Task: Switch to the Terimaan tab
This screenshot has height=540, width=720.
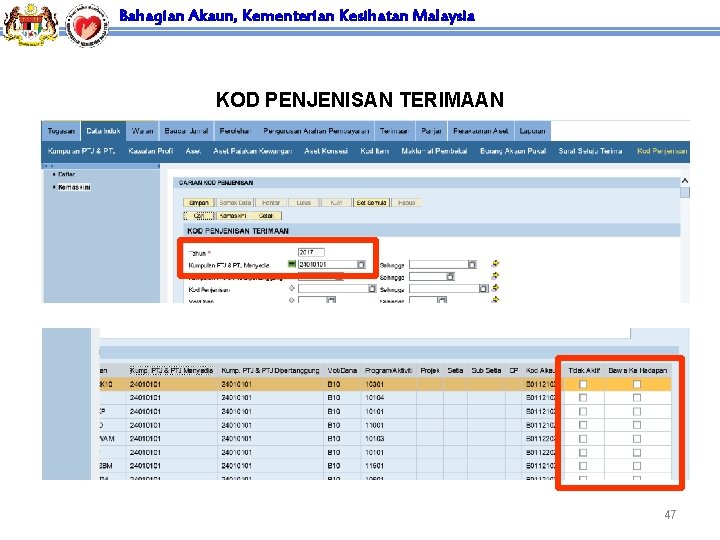Action: click(x=394, y=131)
